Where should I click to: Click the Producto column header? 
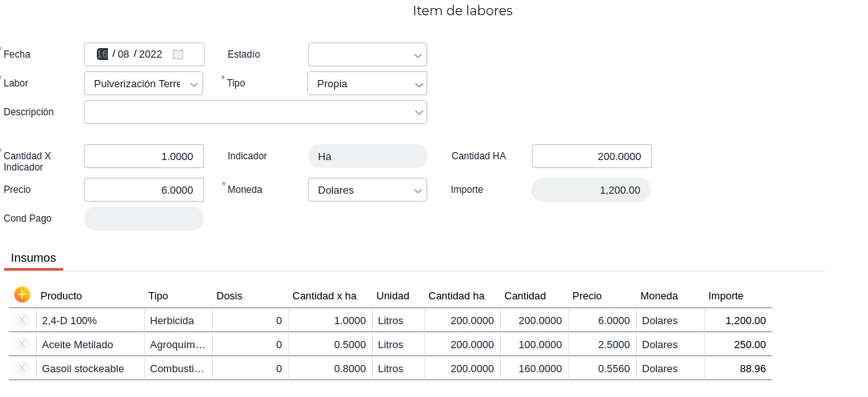62,295
